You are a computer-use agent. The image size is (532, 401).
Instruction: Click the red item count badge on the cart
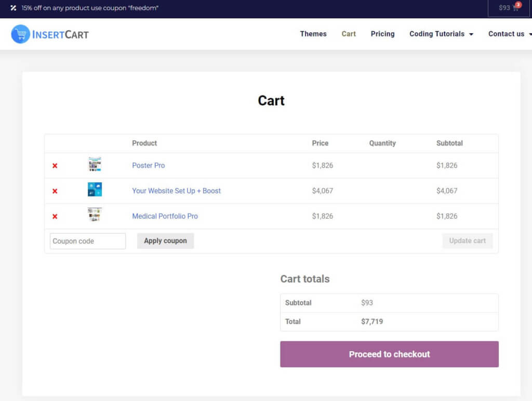tap(518, 4)
